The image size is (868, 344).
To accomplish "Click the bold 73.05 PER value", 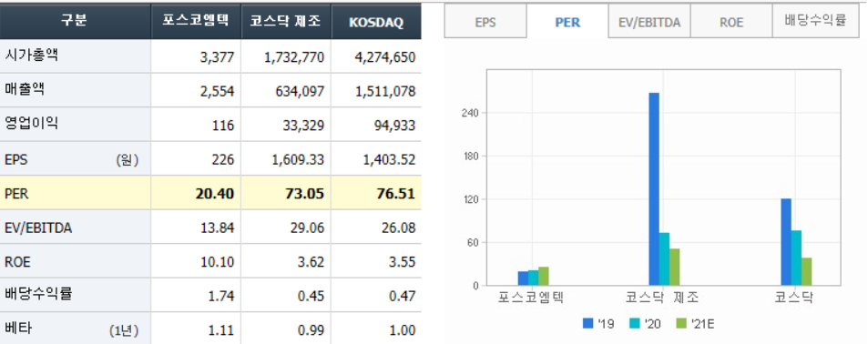I will 305,194.
